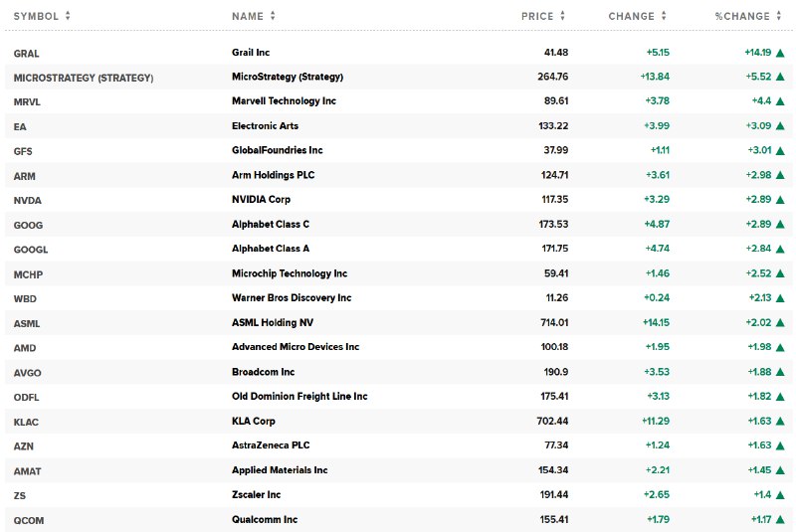Select the Applied Materials Inc name
The height and width of the screenshot is (532, 796).
click(280, 470)
